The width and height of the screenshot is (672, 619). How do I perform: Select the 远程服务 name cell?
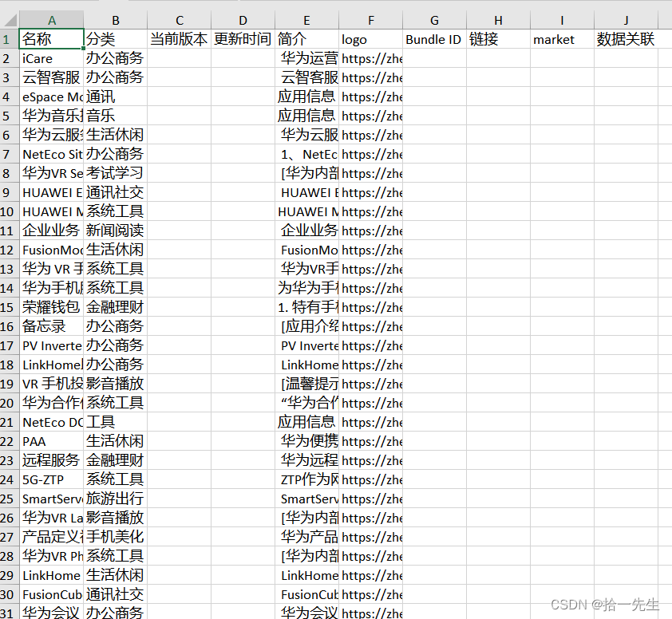(x=51, y=460)
